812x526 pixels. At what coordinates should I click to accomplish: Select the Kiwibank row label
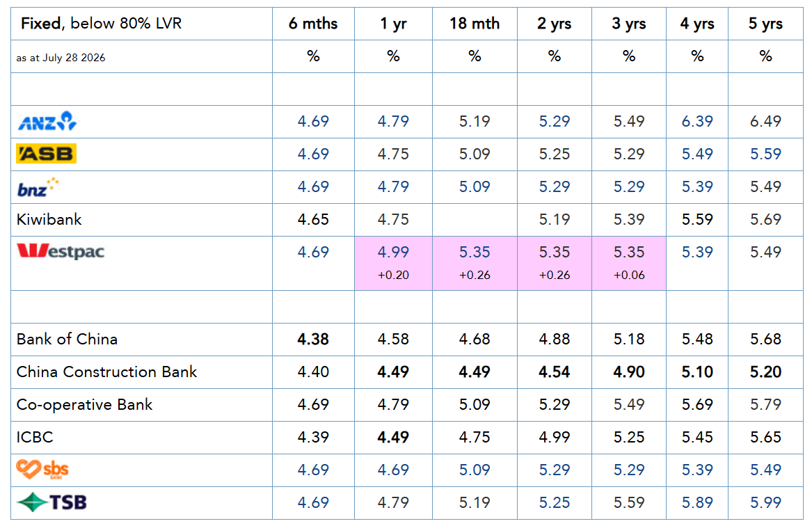49,219
